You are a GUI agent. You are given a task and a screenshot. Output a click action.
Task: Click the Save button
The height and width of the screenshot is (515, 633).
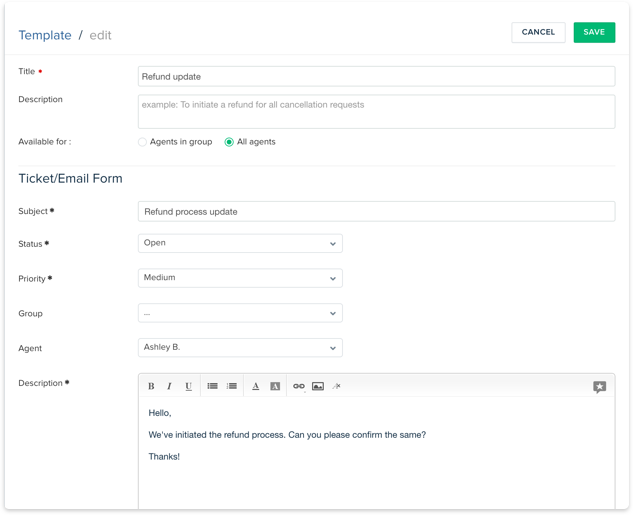(594, 32)
